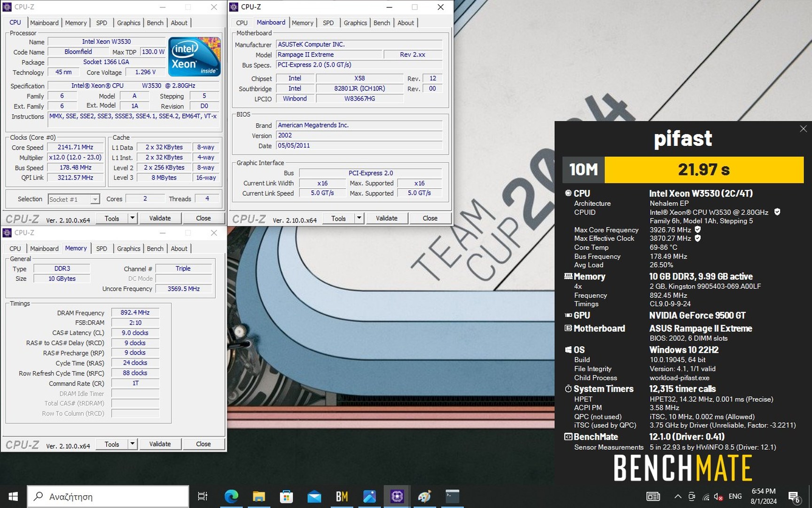The height and width of the screenshot is (508, 812).
Task: Click Windows 10 22H2 OS text
Action: click(684, 350)
